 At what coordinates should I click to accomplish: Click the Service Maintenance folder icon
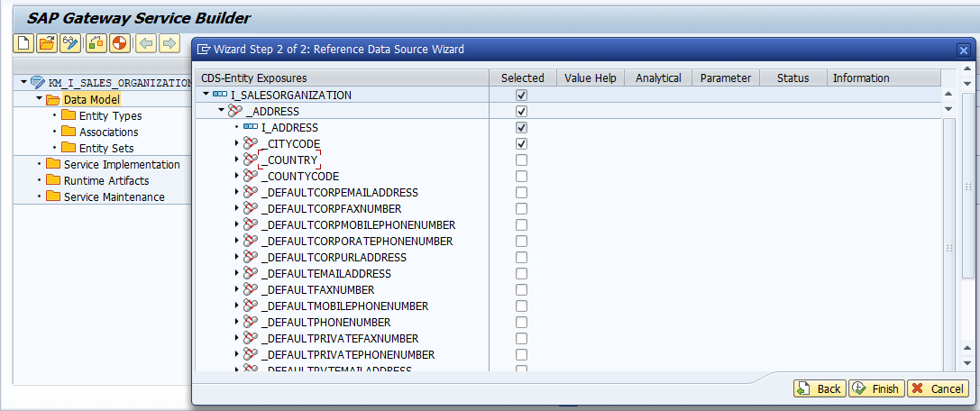[54, 196]
